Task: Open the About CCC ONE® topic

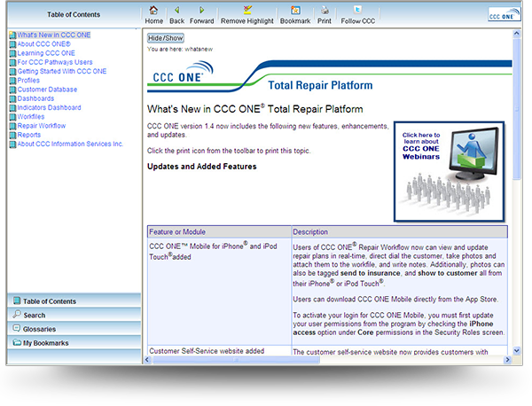Action: 44,44
